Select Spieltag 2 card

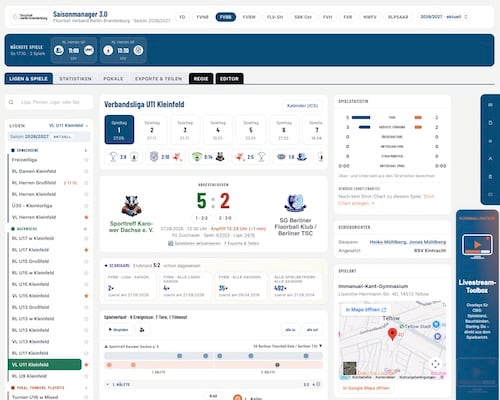tap(152, 130)
